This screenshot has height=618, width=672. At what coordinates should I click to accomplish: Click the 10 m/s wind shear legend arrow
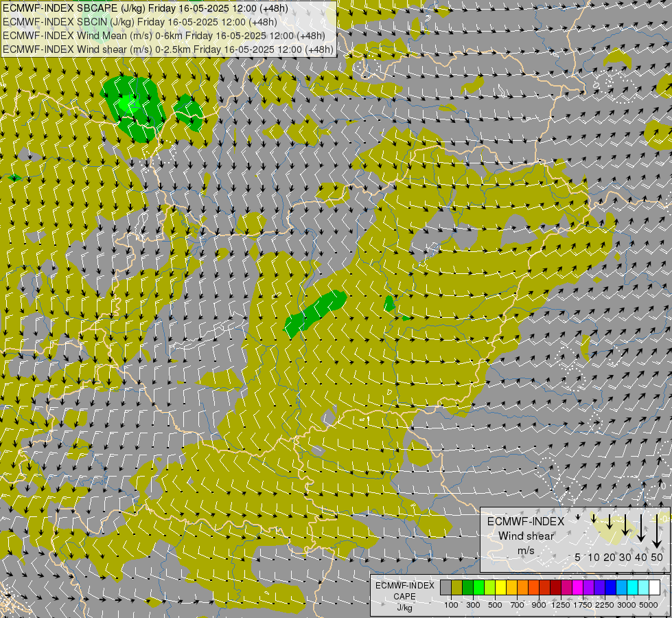tap(594, 518)
